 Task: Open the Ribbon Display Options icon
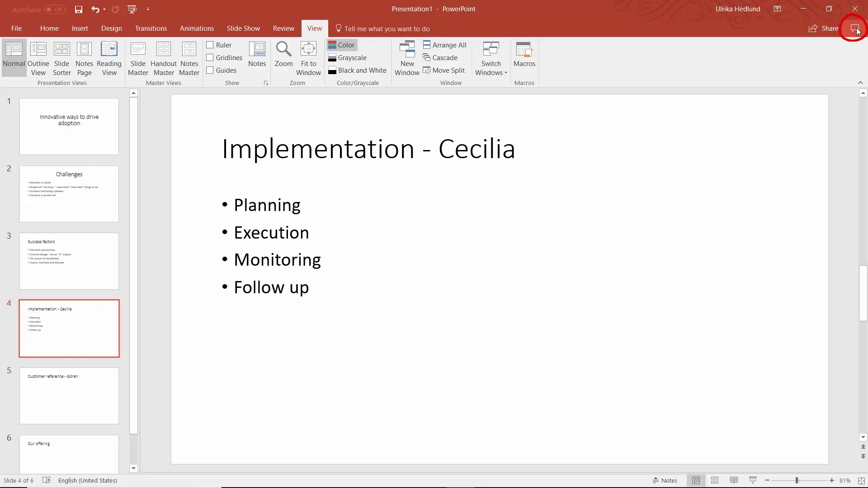click(x=778, y=9)
